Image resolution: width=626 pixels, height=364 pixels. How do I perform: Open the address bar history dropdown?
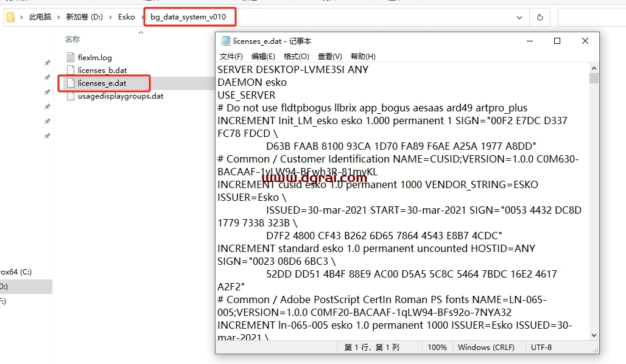519,17
